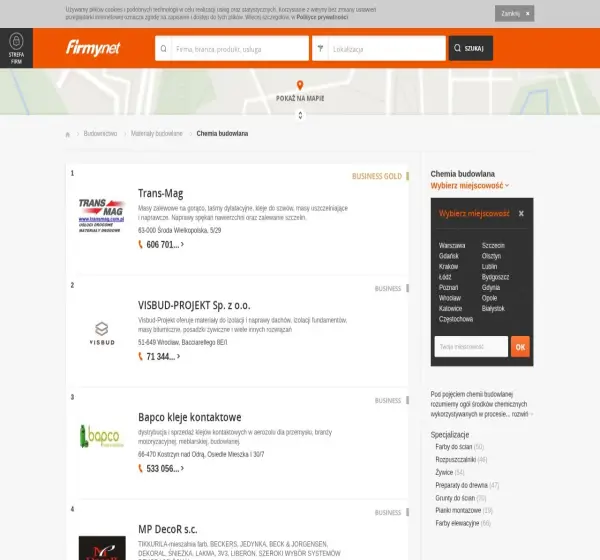Click Bapco address Kostrzyn nad Odrą

click(x=201, y=454)
